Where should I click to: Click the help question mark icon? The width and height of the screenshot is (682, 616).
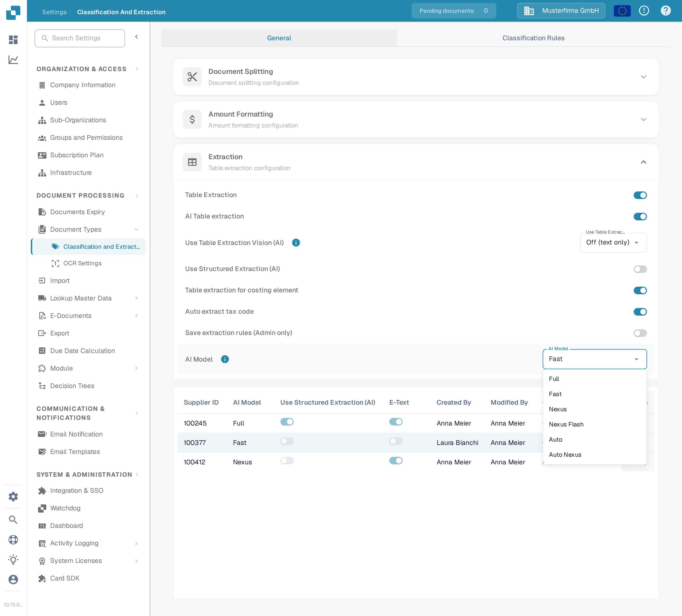(665, 11)
